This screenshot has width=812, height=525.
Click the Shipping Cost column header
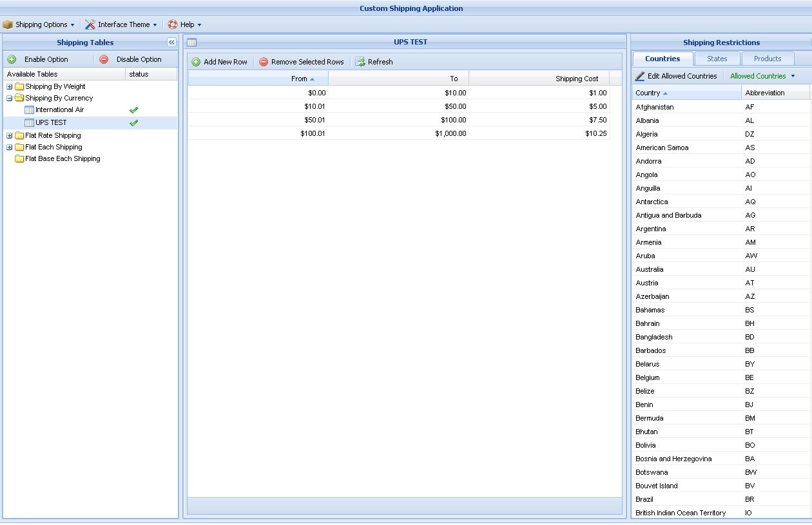pos(539,79)
